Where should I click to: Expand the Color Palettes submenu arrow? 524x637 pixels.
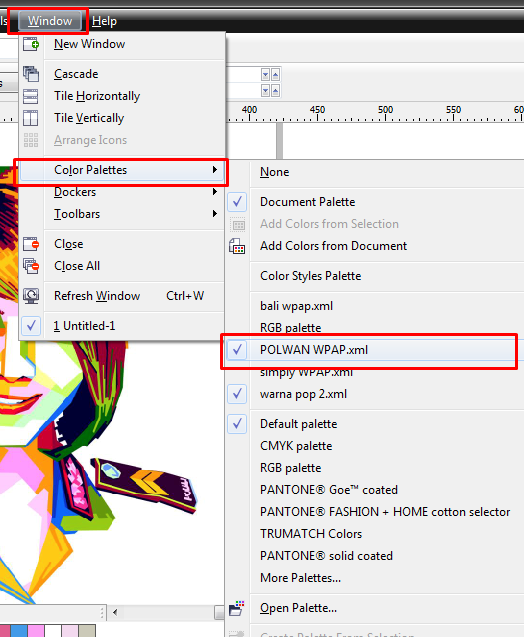click(214, 170)
